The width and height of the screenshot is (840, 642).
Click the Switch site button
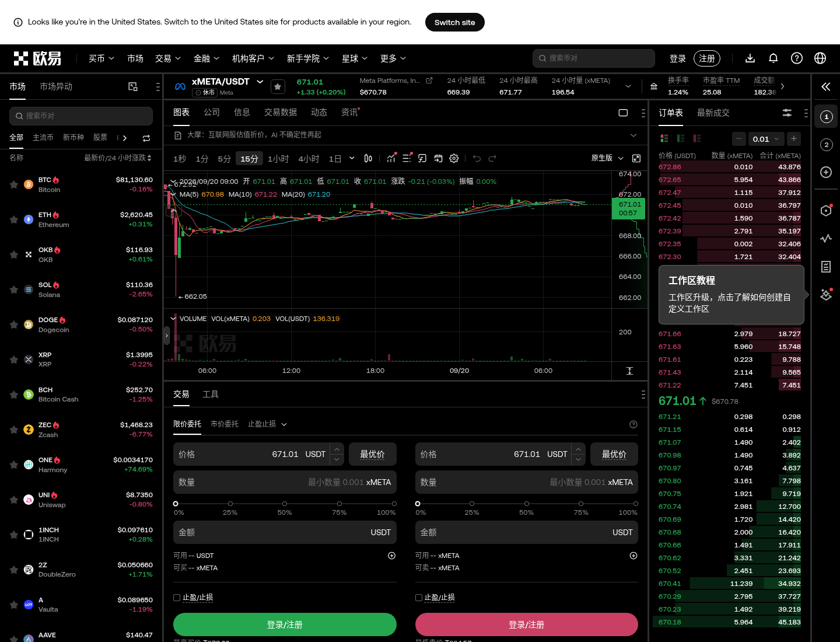point(455,22)
